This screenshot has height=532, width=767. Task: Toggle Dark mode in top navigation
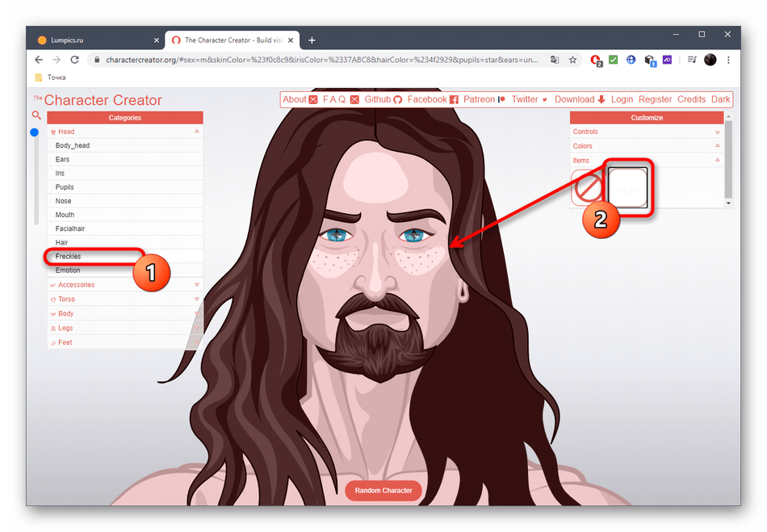pyautogui.click(x=720, y=99)
